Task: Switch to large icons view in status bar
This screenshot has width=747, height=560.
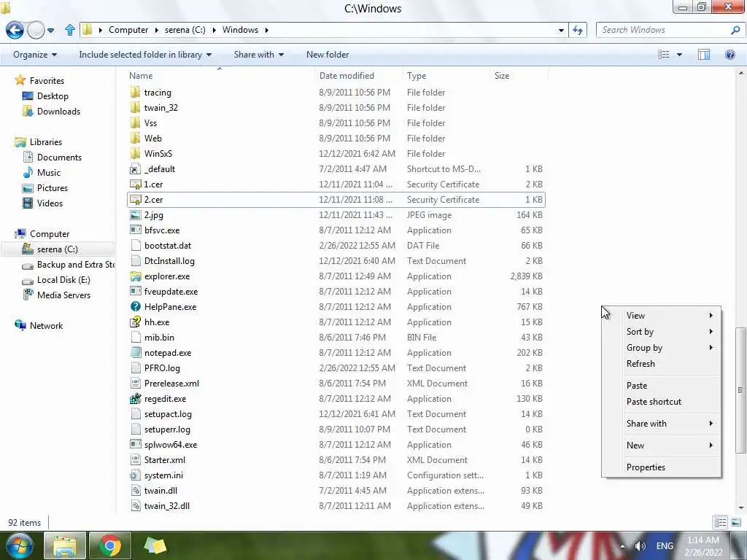Action: pyautogui.click(x=735, y=522)
